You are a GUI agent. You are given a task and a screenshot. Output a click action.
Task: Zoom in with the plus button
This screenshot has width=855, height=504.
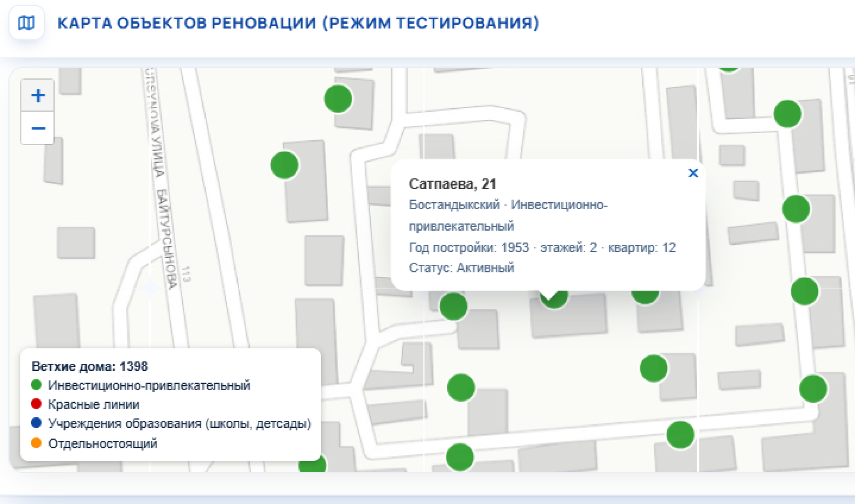pyautogui.click(x=38, y=95)
